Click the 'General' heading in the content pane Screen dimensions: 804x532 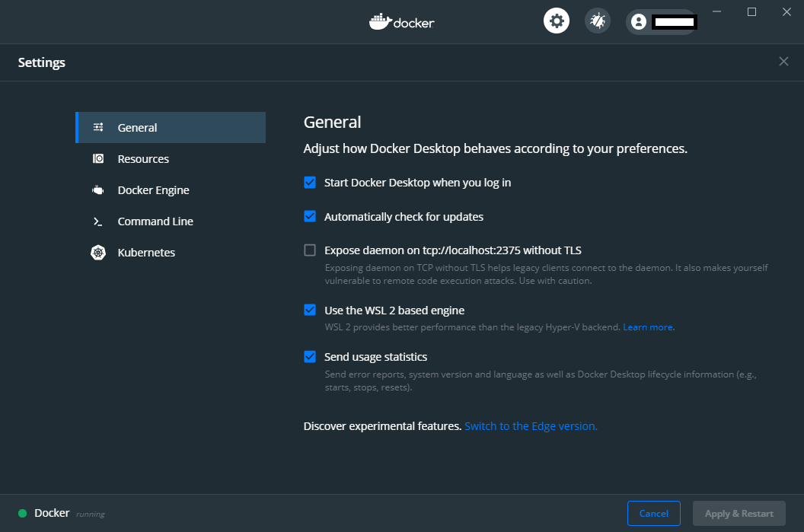pos(332,122)
